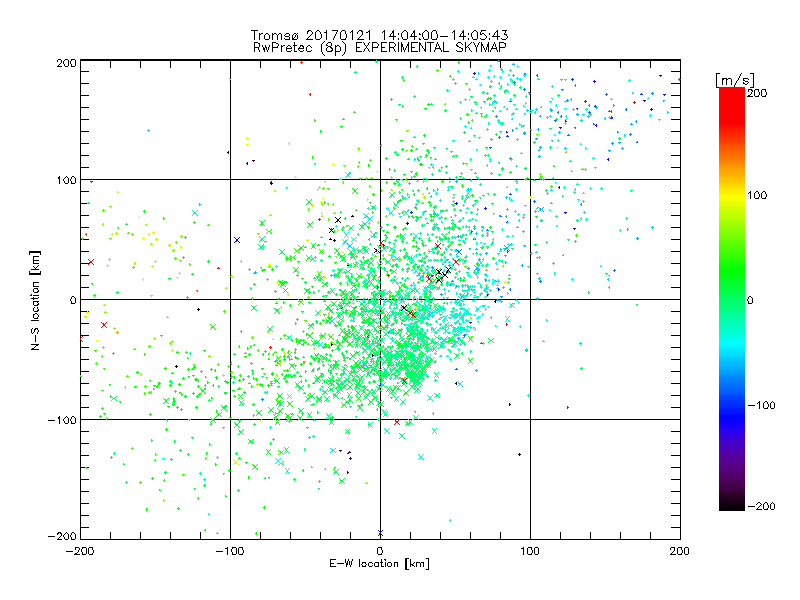The image size is (800, 600).
Task: Click the y-axis tick label '-100'
Action: pyautogui.click(x=62, y=420)
